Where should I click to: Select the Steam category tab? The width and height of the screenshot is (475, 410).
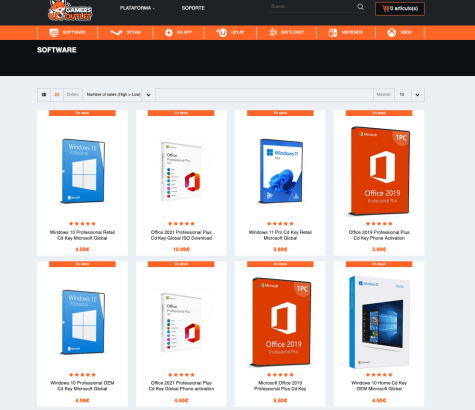click(x=125, y=32)
